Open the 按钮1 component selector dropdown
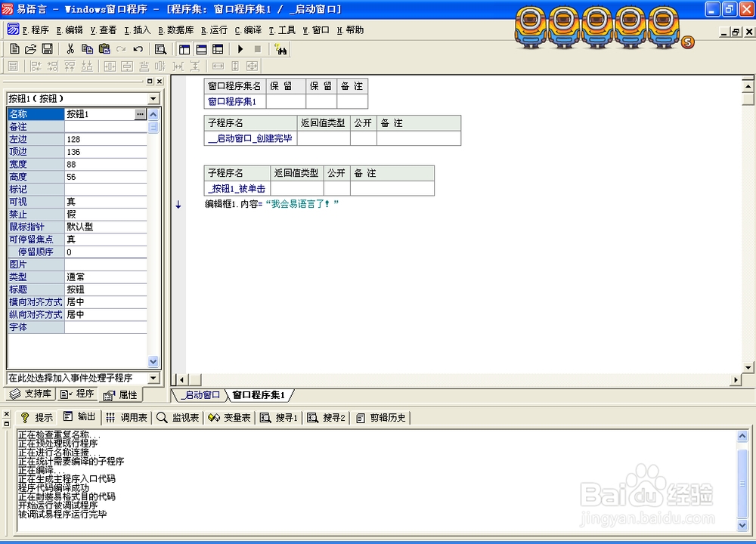The width and height of the screenshot is (756, 544). tap(153, 99)
